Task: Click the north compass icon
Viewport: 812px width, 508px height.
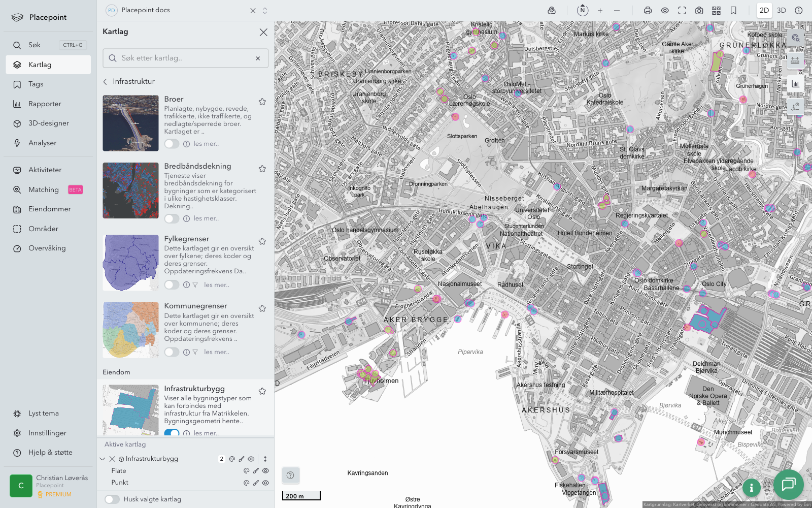Action: tap(583, 10)
